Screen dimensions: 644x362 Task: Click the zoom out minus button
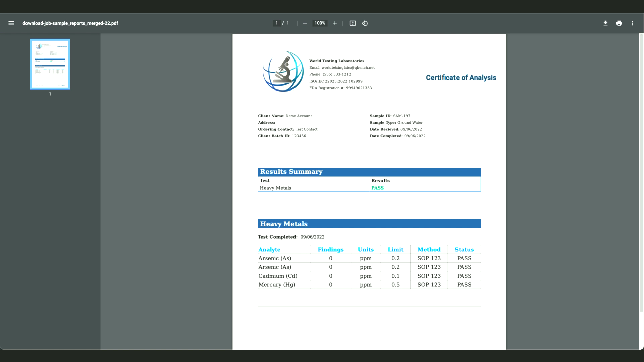(x=305, y=23)
